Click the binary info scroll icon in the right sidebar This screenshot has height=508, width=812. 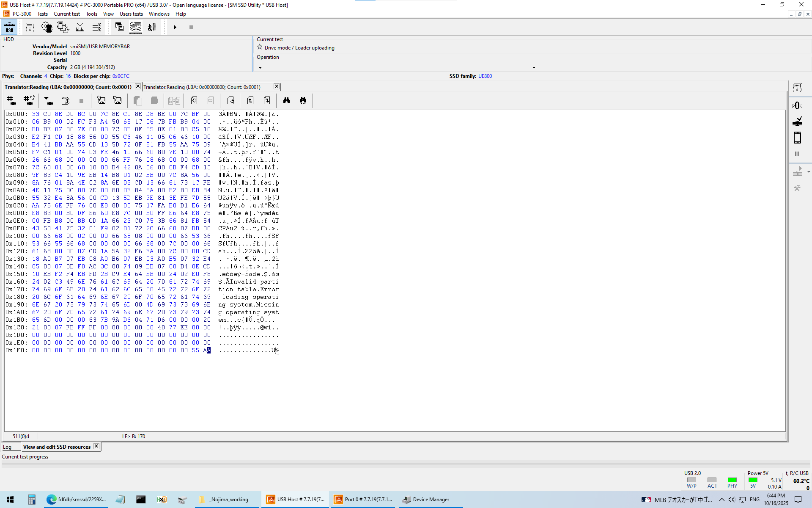pos(797,88)
